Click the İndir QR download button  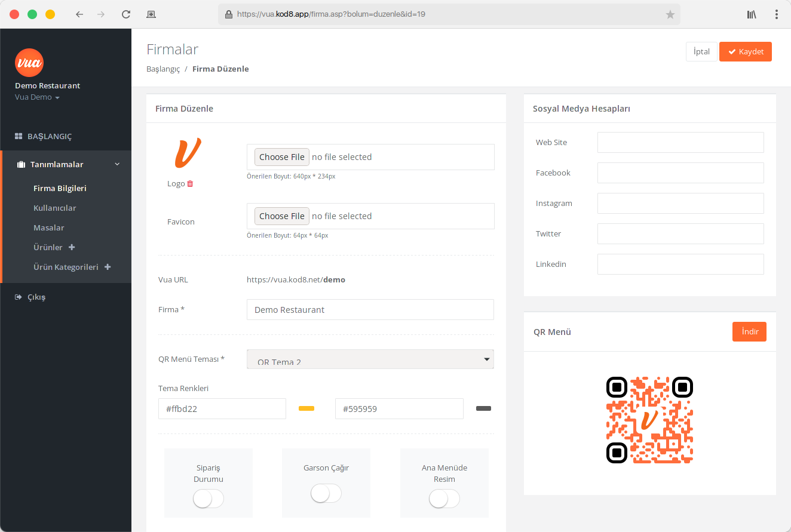click(x=749, y=331)
